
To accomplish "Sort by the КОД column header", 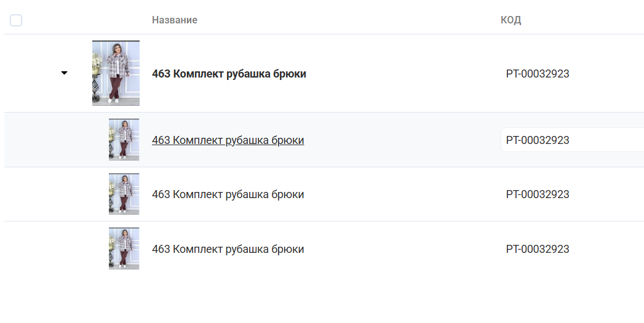I will 511,20.
